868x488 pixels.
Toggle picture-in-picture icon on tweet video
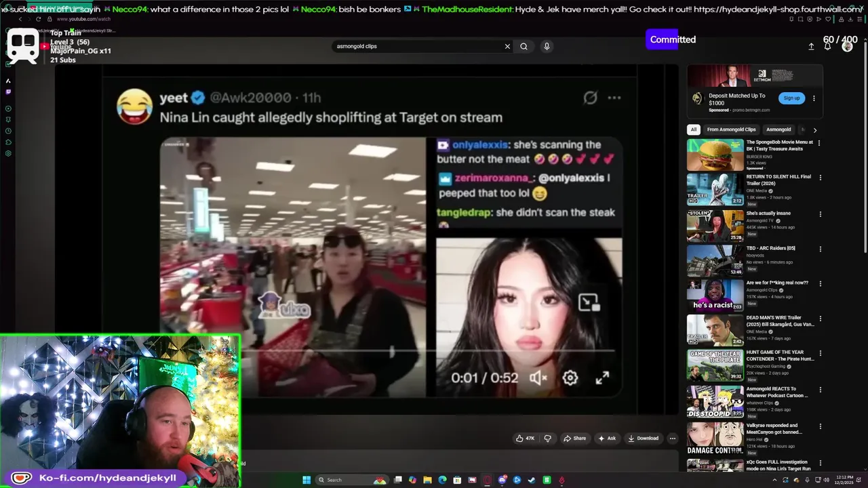[588, 302]
